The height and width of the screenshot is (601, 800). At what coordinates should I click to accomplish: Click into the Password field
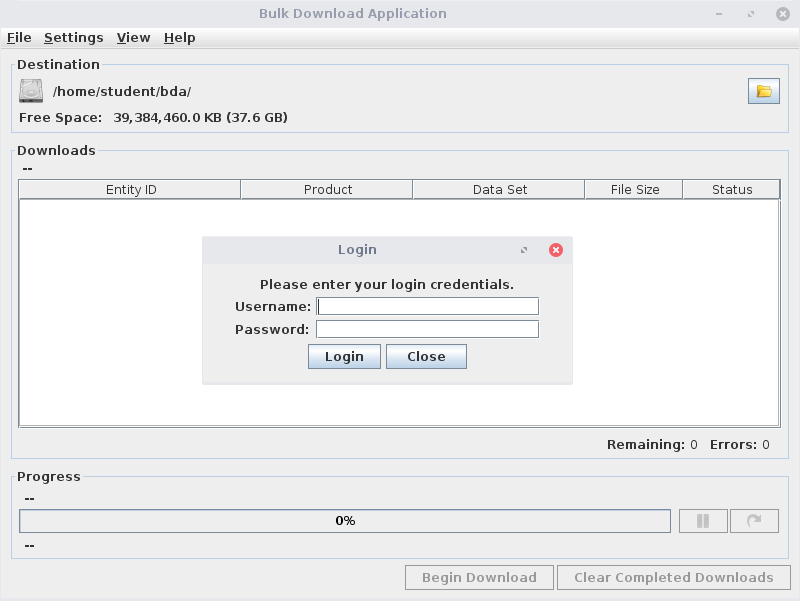pyautogui.click(x=427, y=329)
